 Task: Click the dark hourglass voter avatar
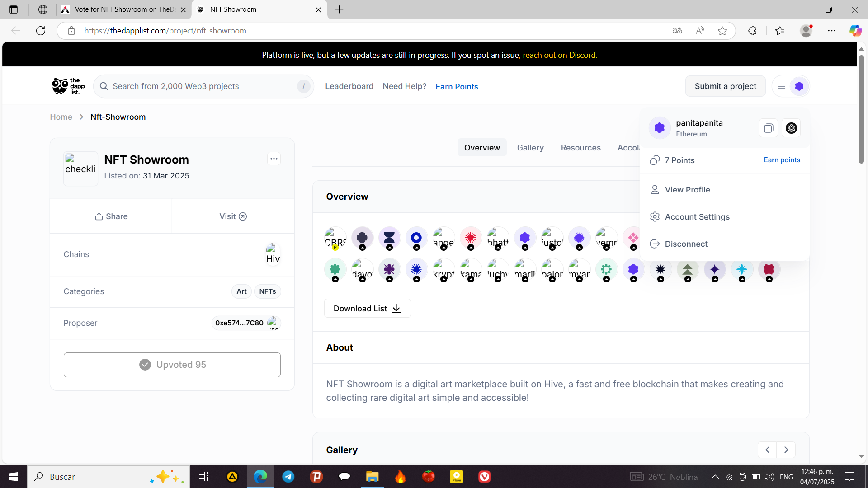(x=389, y=238)
